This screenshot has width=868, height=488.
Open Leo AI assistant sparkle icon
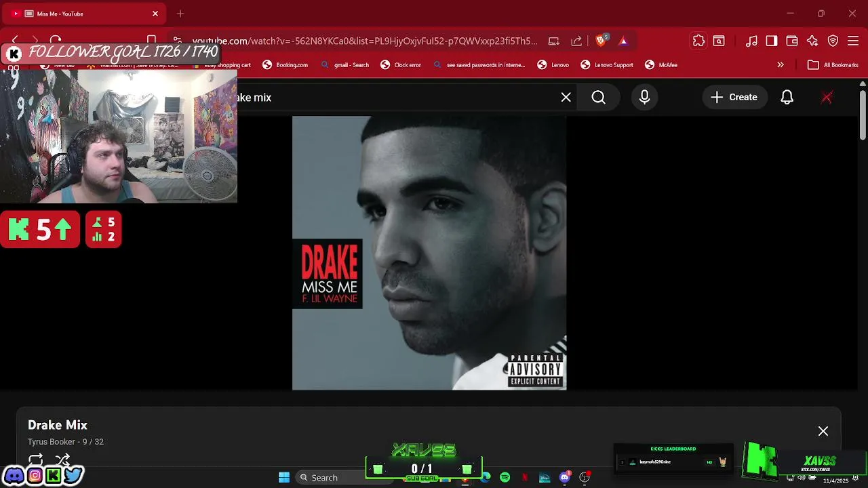coord(812,41)
